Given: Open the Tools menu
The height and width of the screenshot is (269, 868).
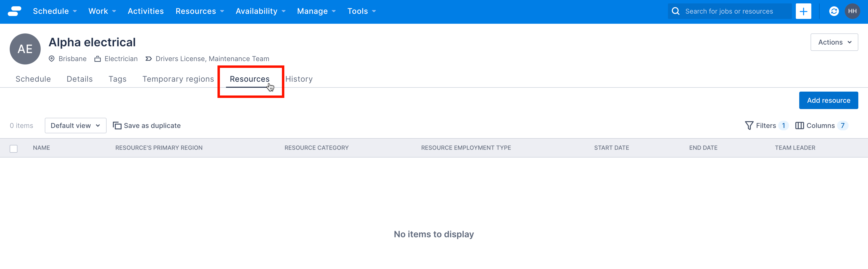Looking at the screenshot, I should point(358,11).
